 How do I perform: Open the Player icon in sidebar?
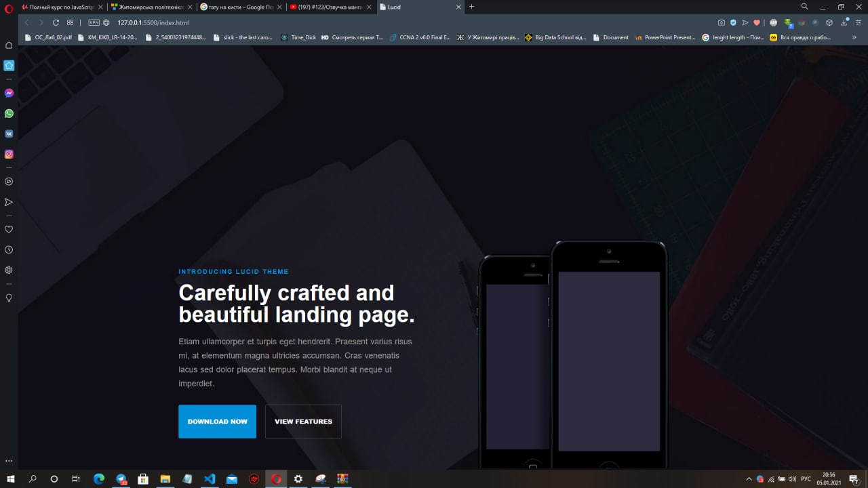pos(9,182)
